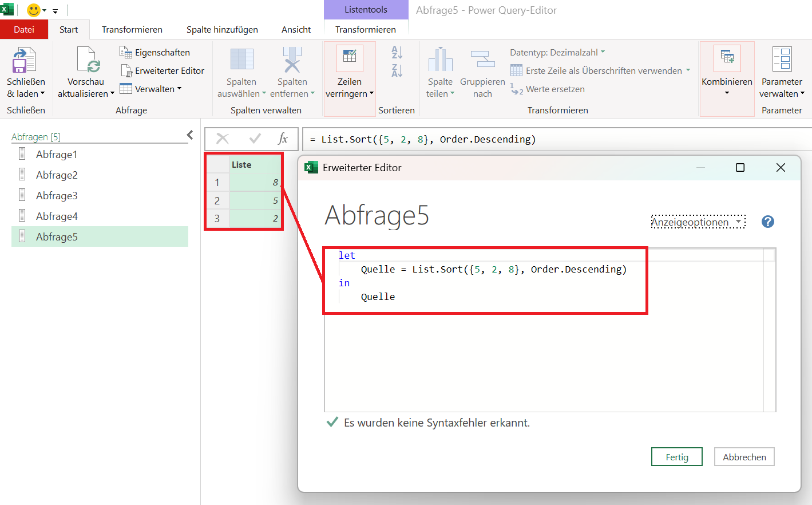Sort descending with the Z-A icon
812x505 pixels.
point(397,70)
